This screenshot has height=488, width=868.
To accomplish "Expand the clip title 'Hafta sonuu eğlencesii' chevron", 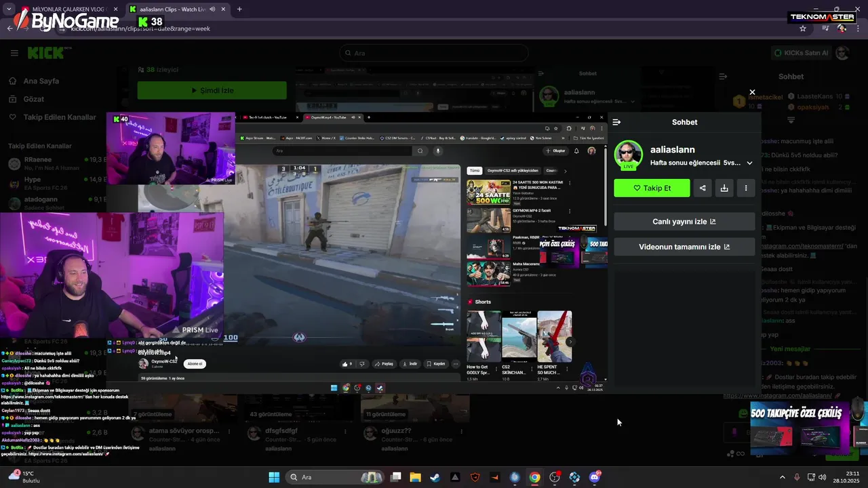I will 749,163.
